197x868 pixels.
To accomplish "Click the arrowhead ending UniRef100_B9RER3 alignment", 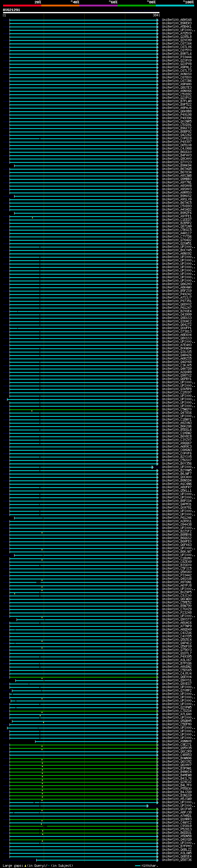I will 158,23.
